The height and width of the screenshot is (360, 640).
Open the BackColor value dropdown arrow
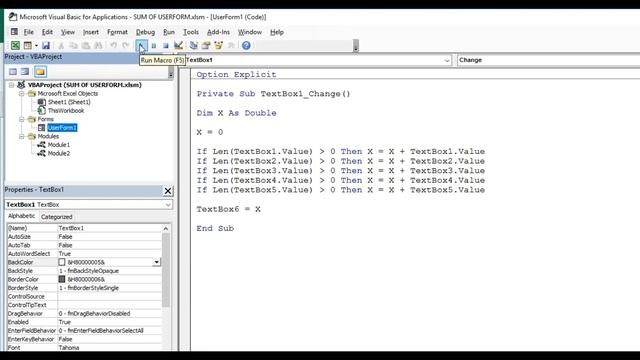156,262
